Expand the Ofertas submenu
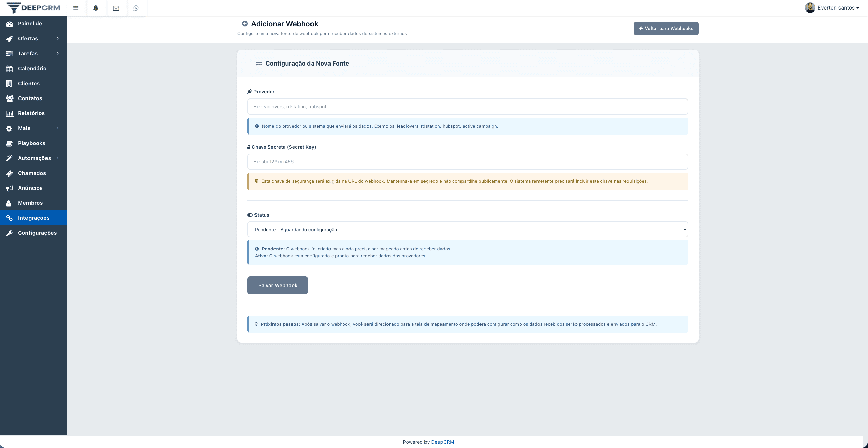The height and width of the screenshot is (448, 868). [28, 38]
